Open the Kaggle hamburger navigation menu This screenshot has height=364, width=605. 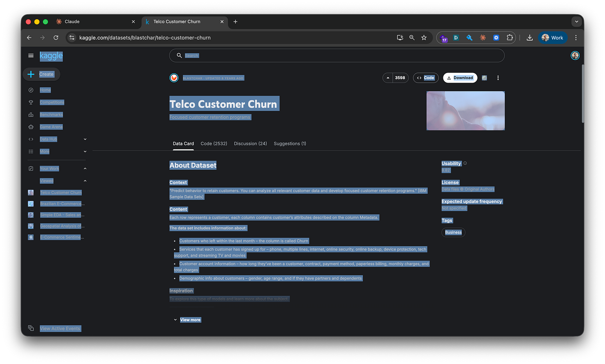[x=31, y=55]
